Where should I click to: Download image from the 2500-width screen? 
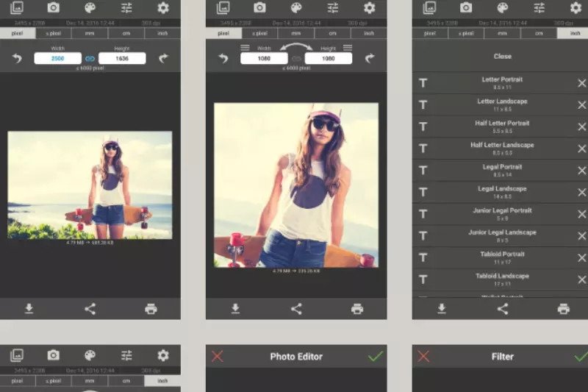point(29,309)
